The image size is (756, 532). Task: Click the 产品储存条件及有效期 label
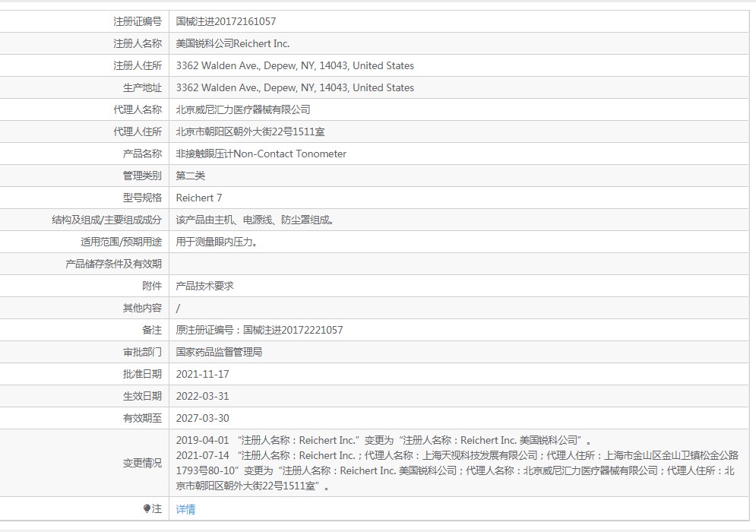(x=114, y=264)
